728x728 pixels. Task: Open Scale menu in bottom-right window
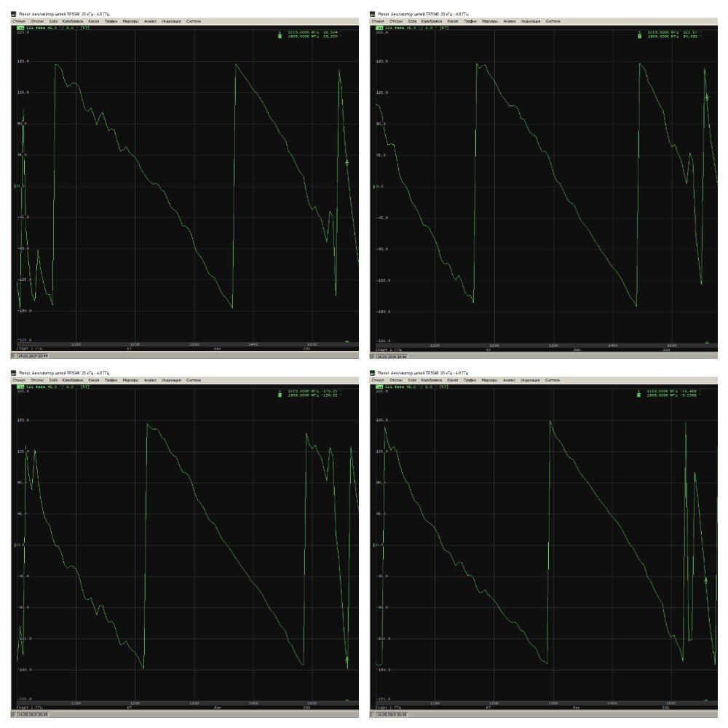(x=412, y=380)
